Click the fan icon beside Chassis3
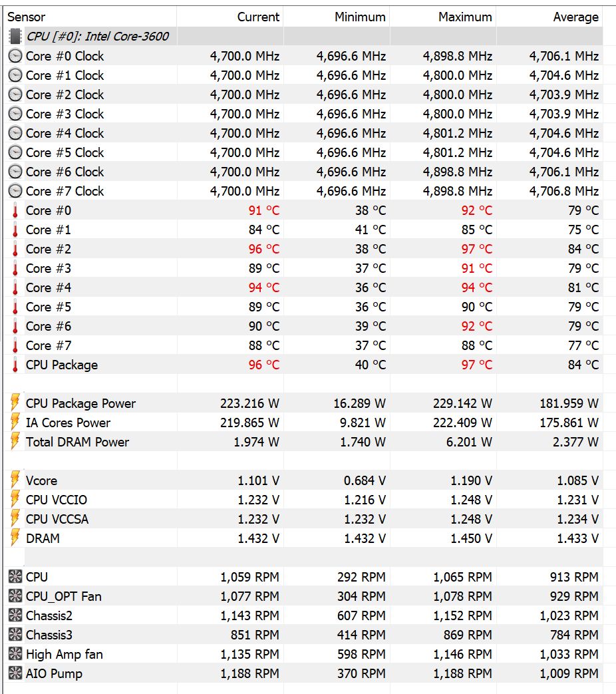The width and height of the screenshot is (616, 694). [15, 635]
